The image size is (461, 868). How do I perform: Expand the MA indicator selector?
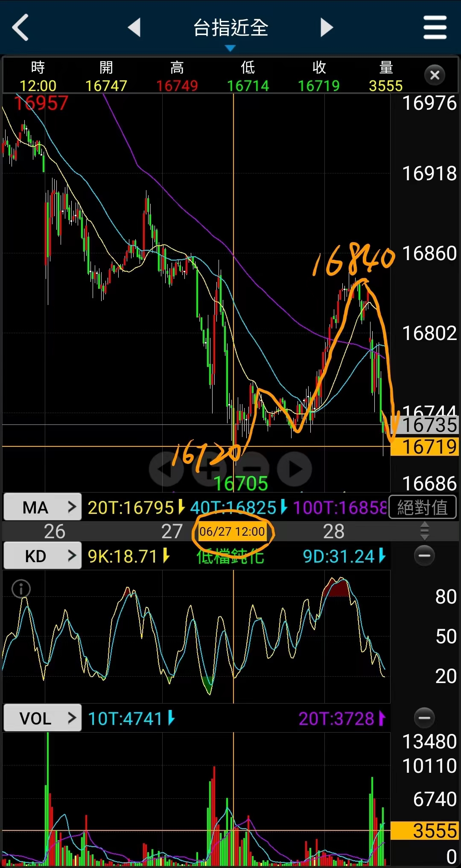tap(42, 507)
